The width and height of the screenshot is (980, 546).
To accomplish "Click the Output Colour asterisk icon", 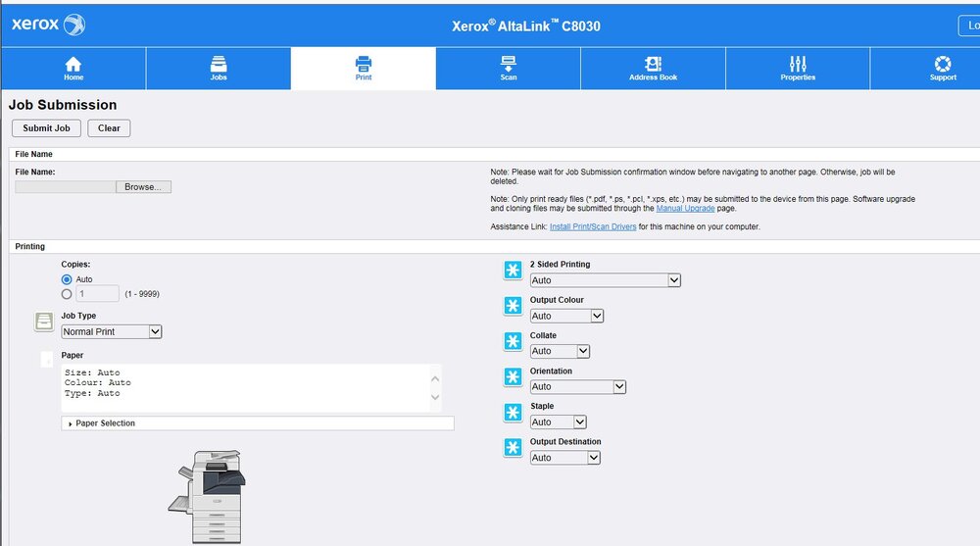I will [514, 306].
